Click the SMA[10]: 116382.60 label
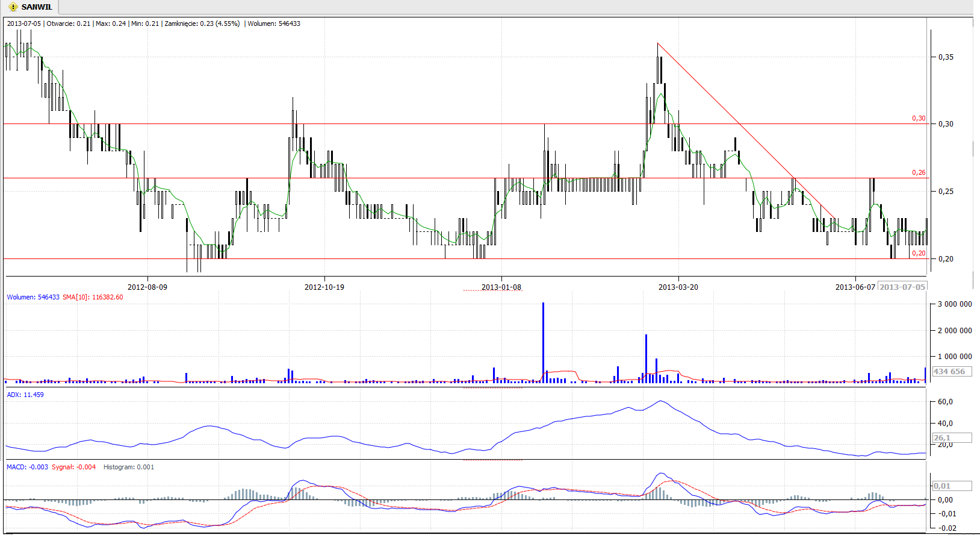Viewport: 980px width, 535px height. click(93, 297)
